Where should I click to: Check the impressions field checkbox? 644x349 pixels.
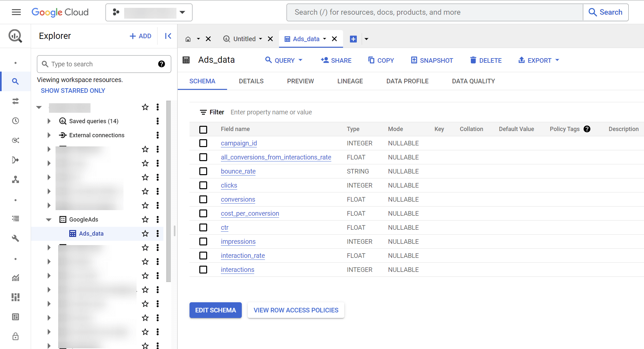tap(203, 241)
